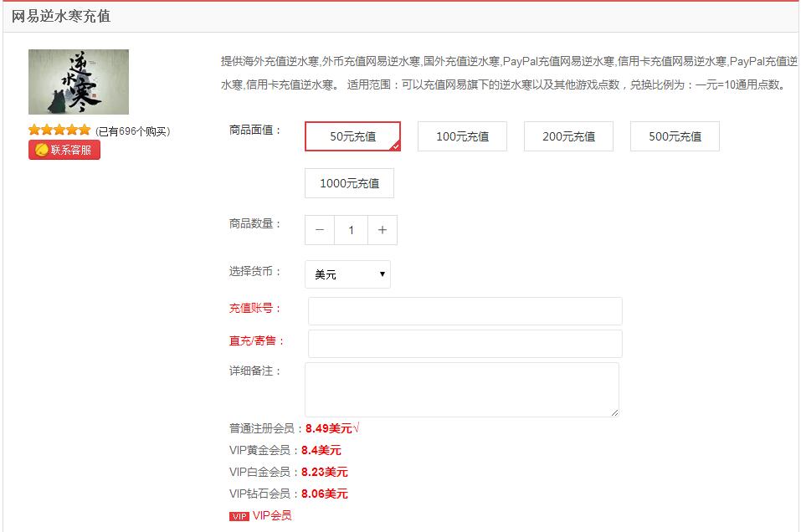Select the 50元充值 denomination
This screenshot has width=801, height=532.
coord(352,136)
